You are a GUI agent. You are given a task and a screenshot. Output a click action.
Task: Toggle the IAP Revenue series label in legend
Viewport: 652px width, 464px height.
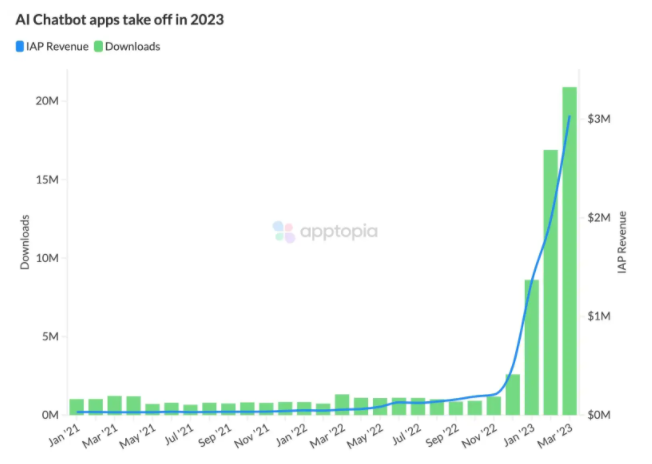point(56,46)
